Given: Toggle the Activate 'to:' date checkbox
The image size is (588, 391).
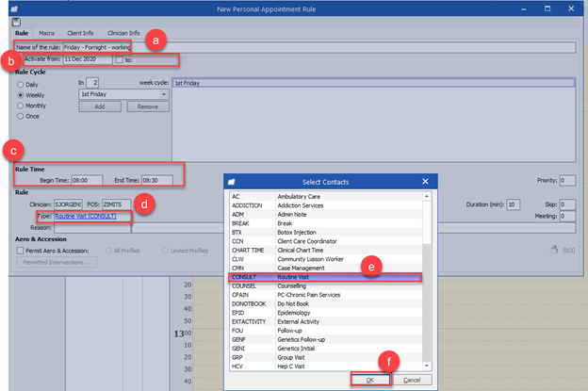Looking at the screenshot, I should tap(120, 59).
